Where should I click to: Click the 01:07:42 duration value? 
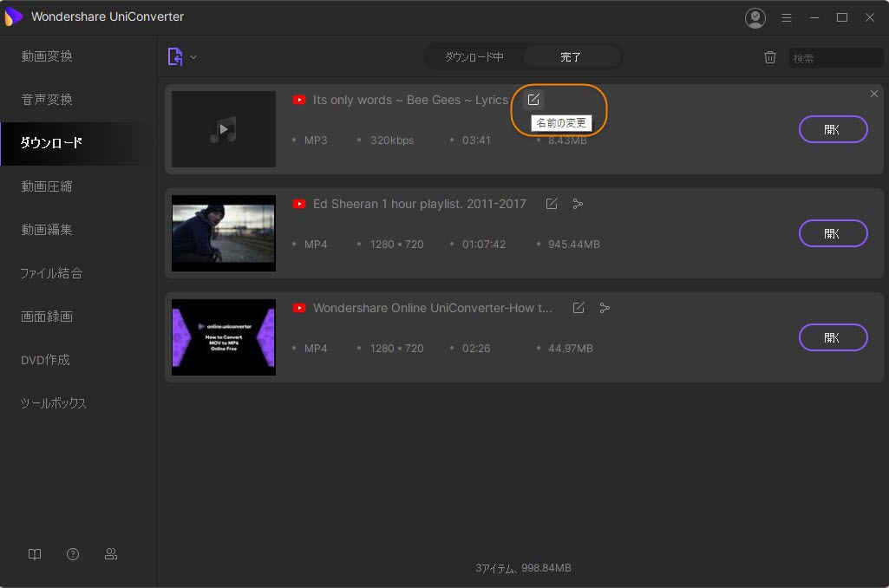(484, 245)
